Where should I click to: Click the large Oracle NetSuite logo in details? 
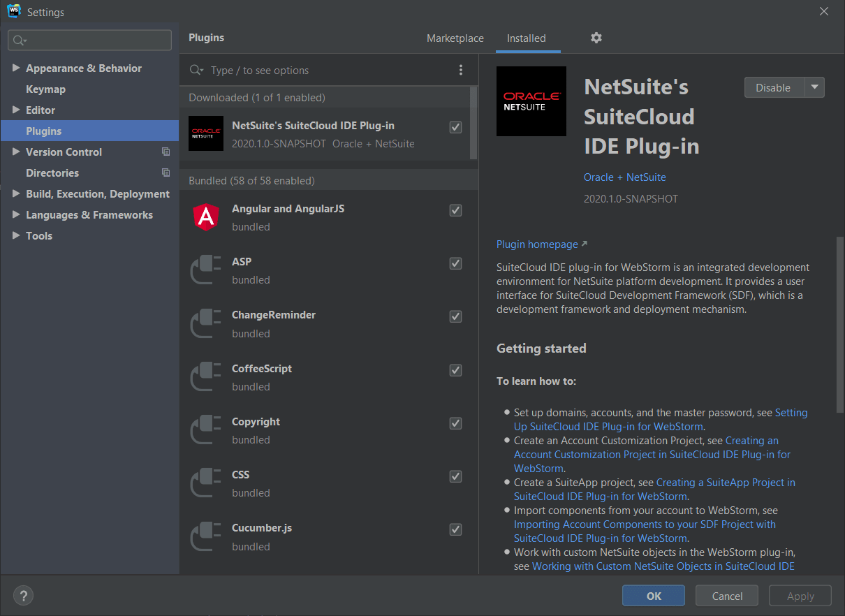pyautogui.click(x=531, y=101)
